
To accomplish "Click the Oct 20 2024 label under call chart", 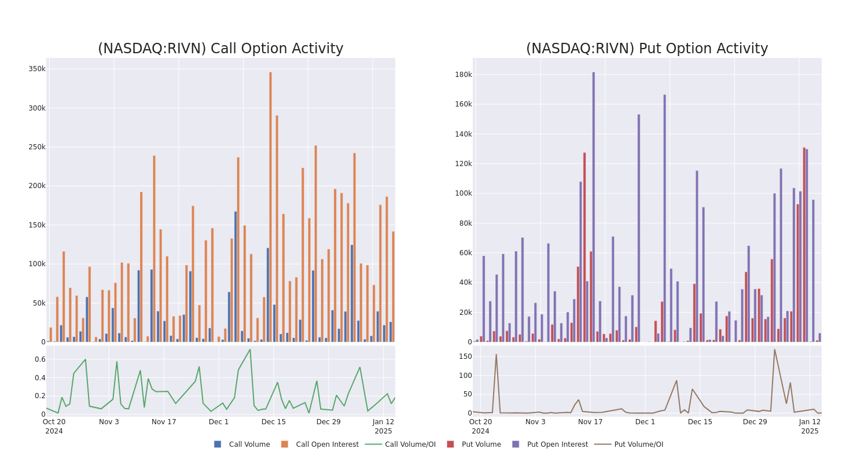I will point(54,427).
